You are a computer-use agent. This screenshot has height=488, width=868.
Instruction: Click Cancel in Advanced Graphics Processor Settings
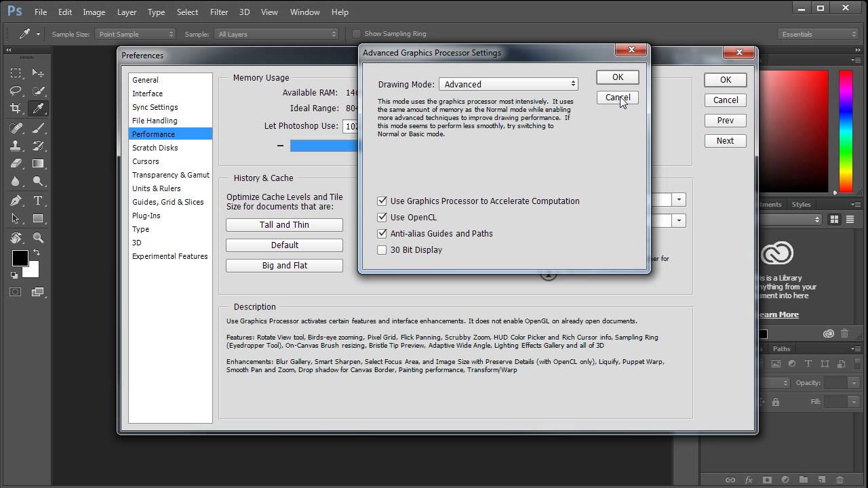[x=618, y=98]
